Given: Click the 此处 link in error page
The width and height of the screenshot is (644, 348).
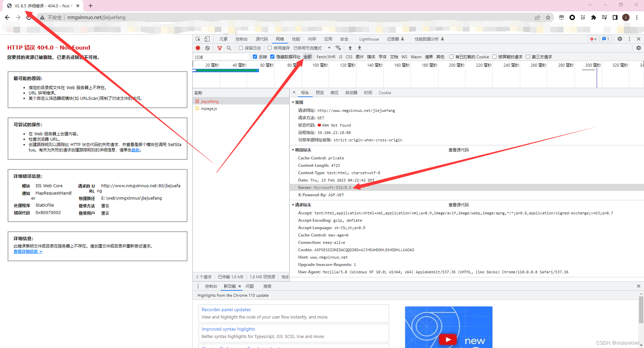Looking at the screenshot, I should click(x=136, y=150).
